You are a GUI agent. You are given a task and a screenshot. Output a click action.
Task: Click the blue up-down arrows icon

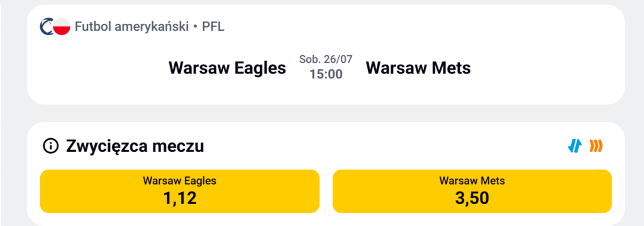point(575,146)
